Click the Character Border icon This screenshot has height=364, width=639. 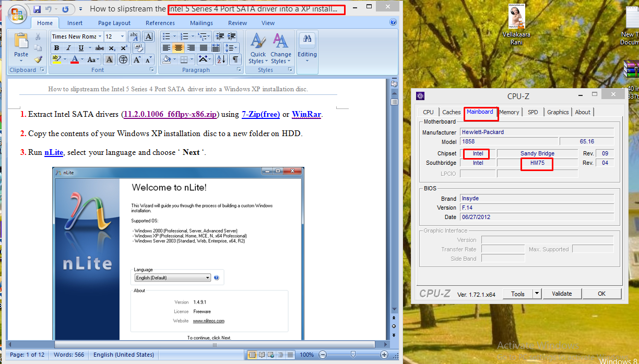pos(148,36)
